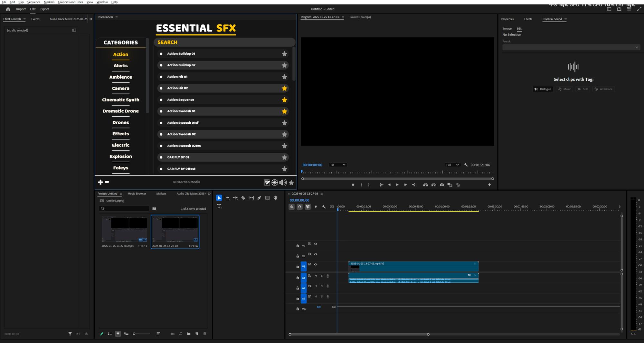Click the Dialogue tag button

pos(543,89)
